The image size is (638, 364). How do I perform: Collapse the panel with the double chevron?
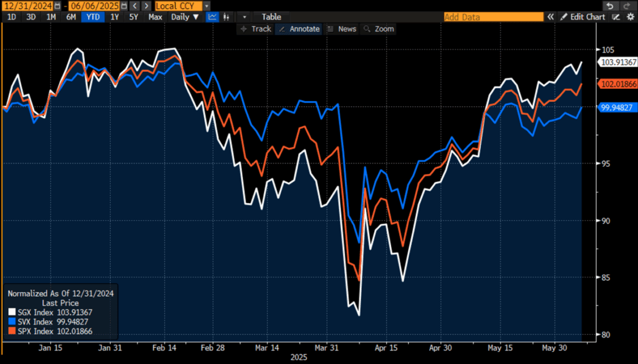(x=550, y=17)
